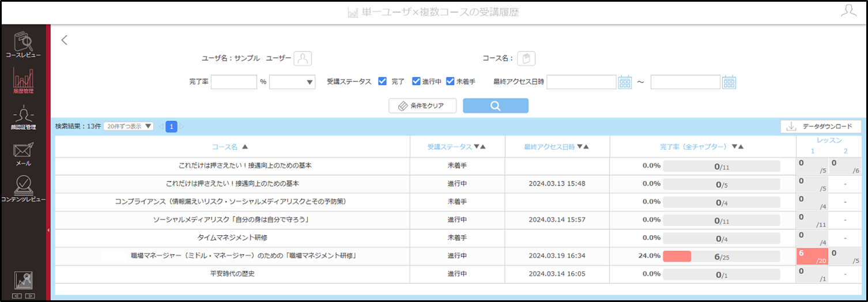Click lesson number 1 under レッスン header
Viewport: 868px width, 302px height.
(x=813, y=151)
